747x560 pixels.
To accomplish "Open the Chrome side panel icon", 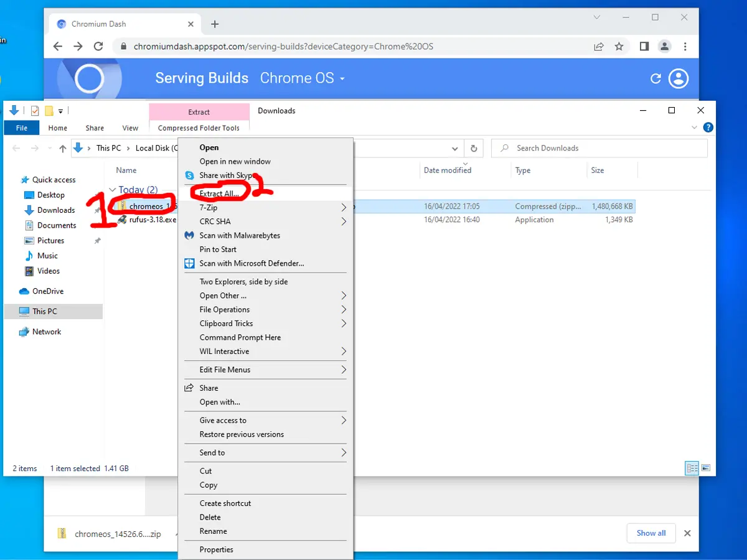I will pyautogui.click(x=644, y=47).
